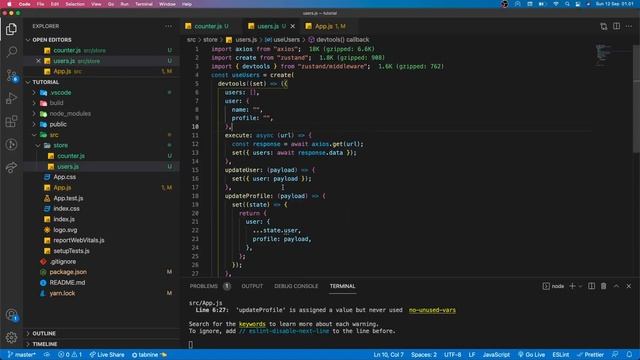The height and width of the screenshot is (360, 640).
Task: Split the terminal panel
Action: pyautogui.click(x=591, y=286)
